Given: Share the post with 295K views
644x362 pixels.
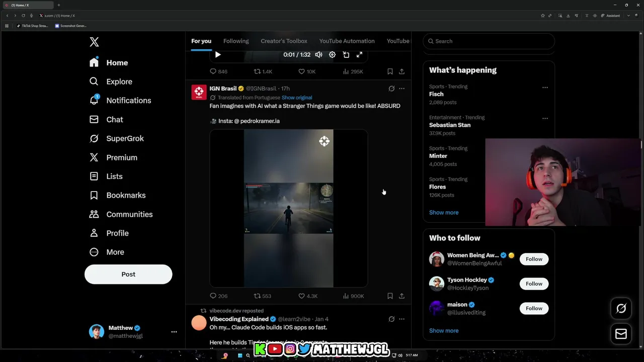Looking at the screenshot, I should (x=401, y=71).
